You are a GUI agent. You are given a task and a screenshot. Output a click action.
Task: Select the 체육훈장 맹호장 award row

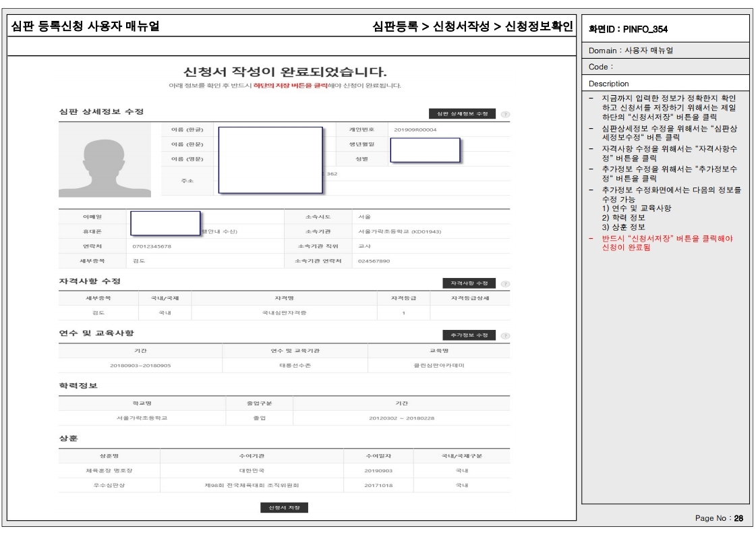pyautogui.click(x=284, y=470)
